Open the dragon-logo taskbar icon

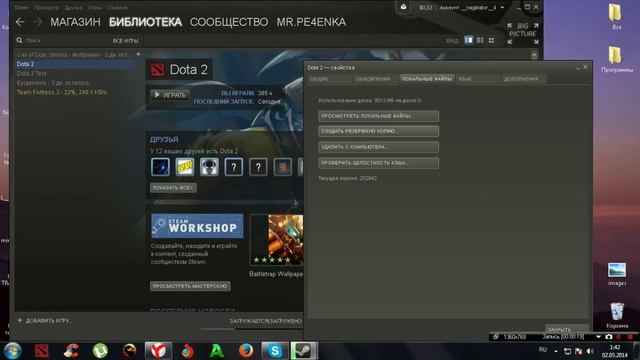[x=129, y=351]
